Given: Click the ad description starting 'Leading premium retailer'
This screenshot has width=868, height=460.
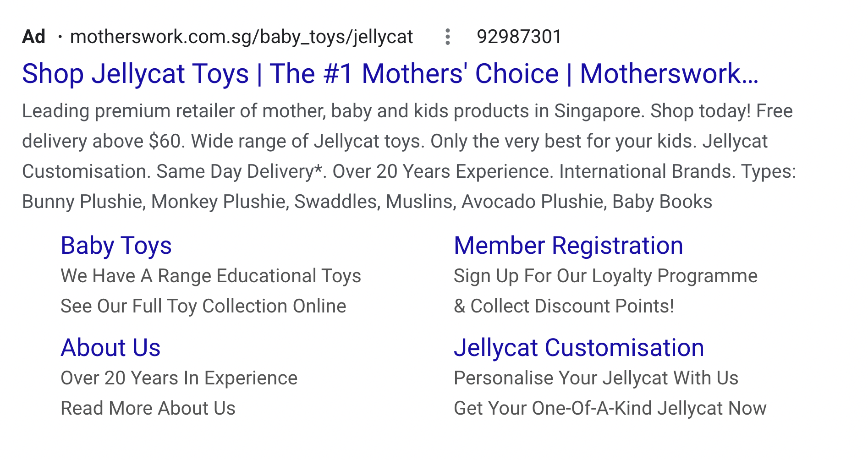Looking at the screenshot, I should (409, 156).
